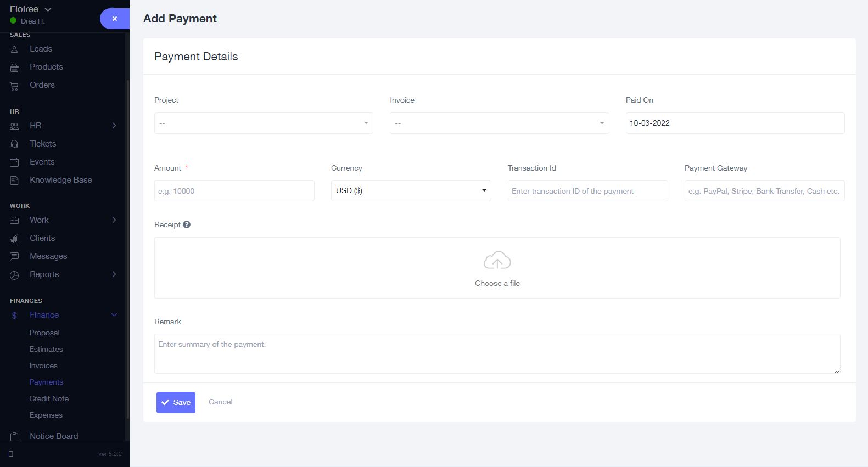Click the Orders cart icon
Viewport: 868px width, 467px height.
(14, 86)
